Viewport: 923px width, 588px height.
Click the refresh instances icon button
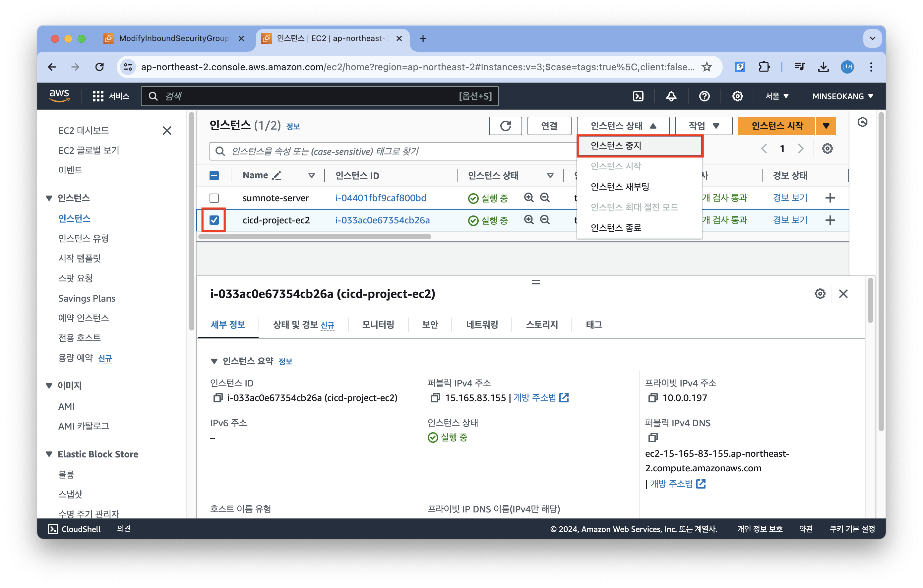(x=505, y=126)
